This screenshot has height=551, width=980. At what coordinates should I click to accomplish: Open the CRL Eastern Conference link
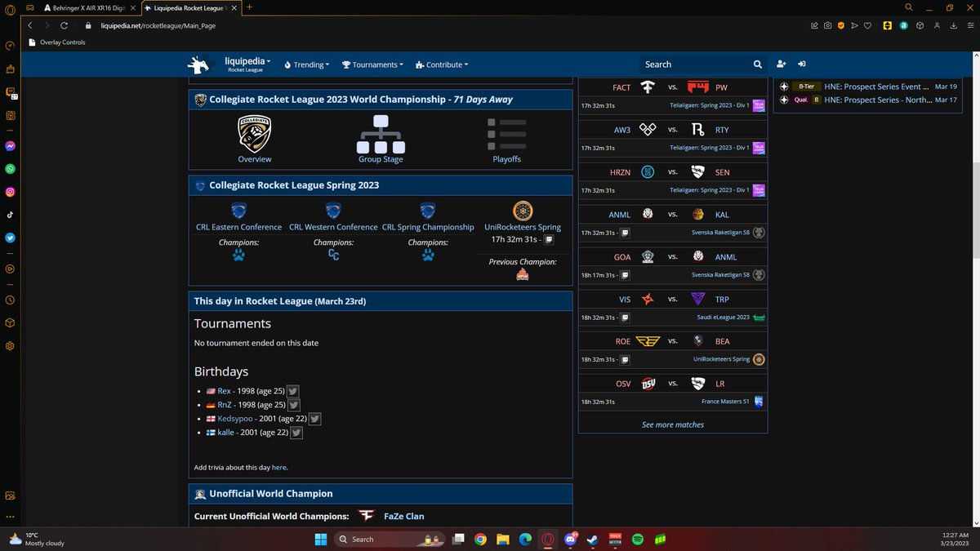(x=238, y=227)
